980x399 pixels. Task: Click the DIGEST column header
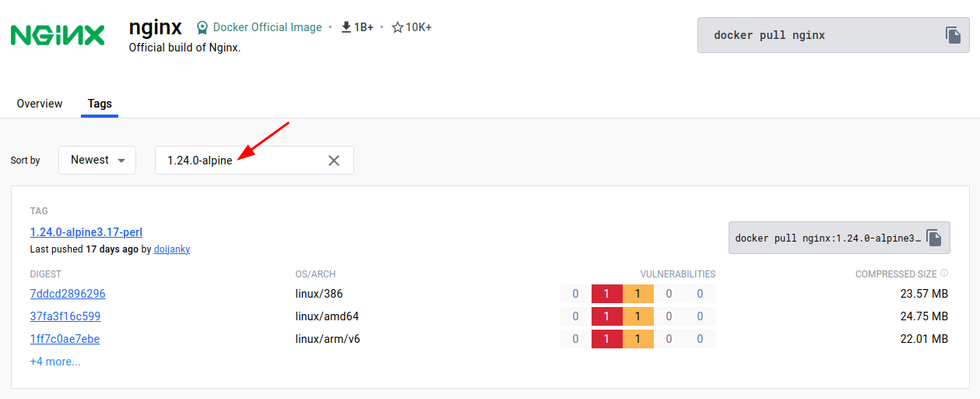click(x=46, y=274)
